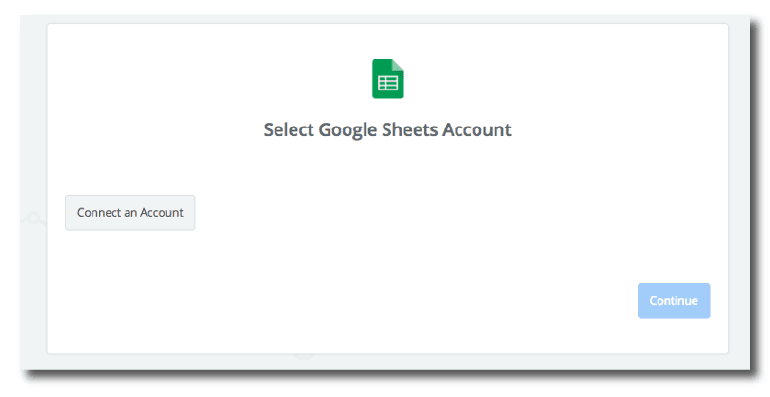Click the word "Account" in the heading
Viewport: 770px width, 397px height.
[477, 130]
